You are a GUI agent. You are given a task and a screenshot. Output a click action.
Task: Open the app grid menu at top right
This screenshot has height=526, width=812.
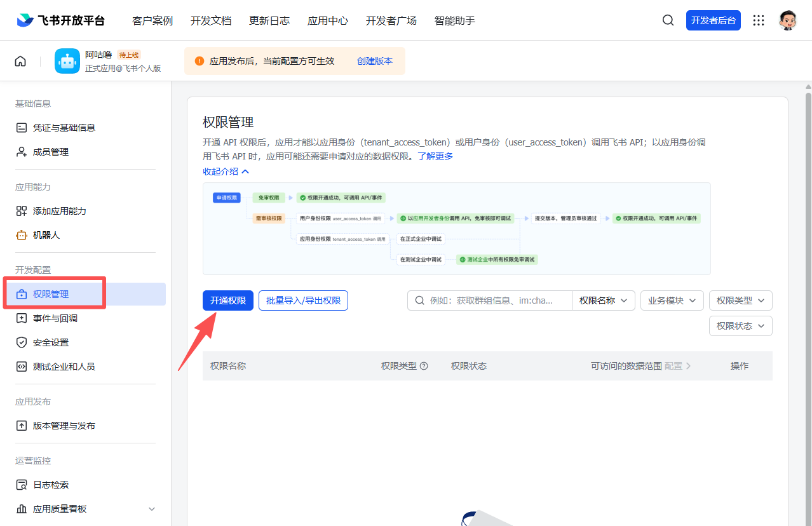(x=759, y=20)
